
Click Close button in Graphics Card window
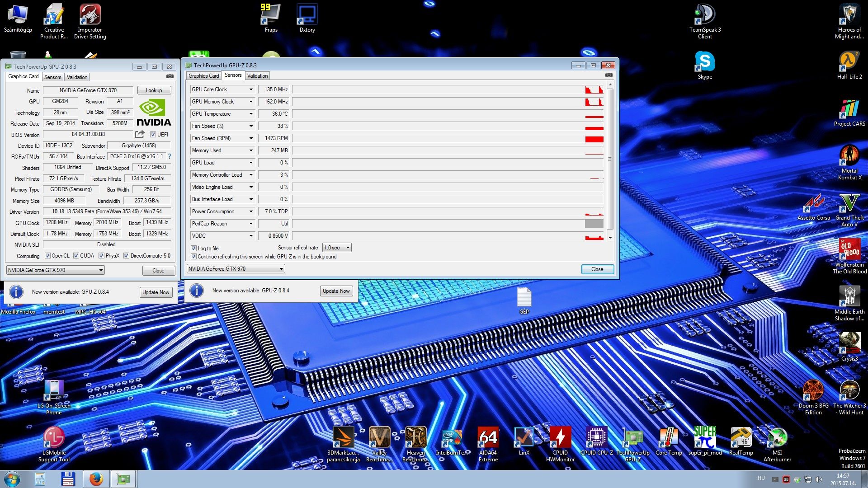158,271
